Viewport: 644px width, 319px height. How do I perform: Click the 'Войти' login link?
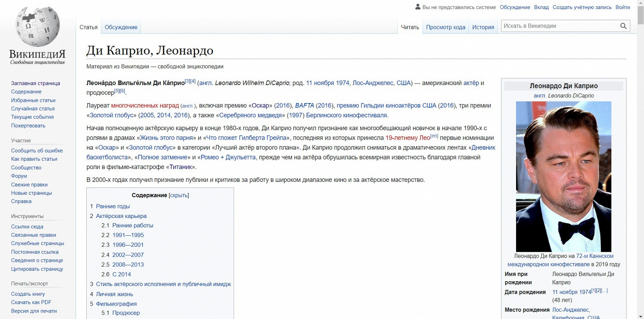(x=623, y=7)
